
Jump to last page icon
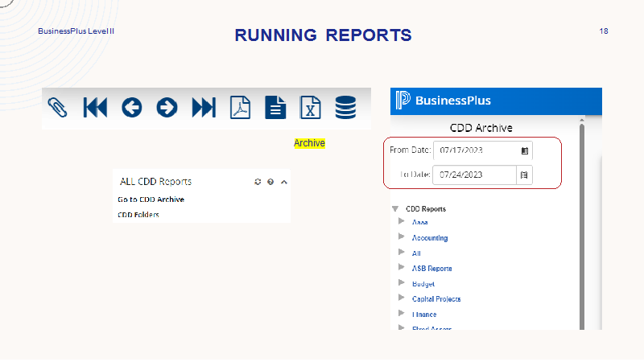(x=204, y=108)
